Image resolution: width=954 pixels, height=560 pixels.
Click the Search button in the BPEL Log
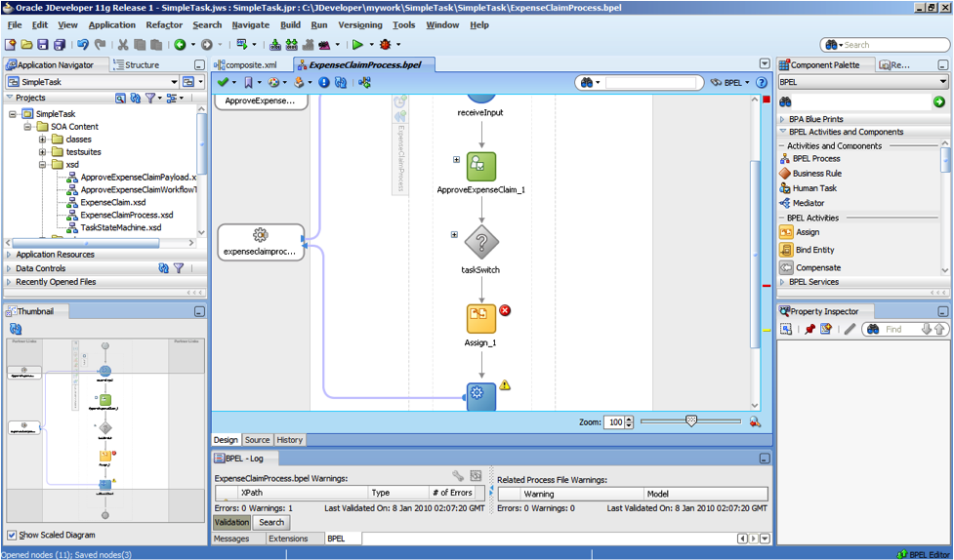(x=270, y=523)
